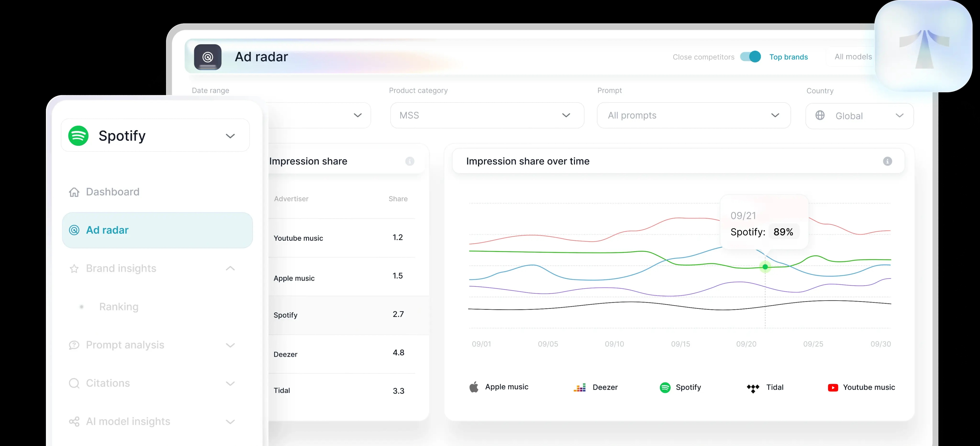Viewport: 980px width, 446px height.
Task: Click the Advertiser column header
Action: tap(291, 199)
